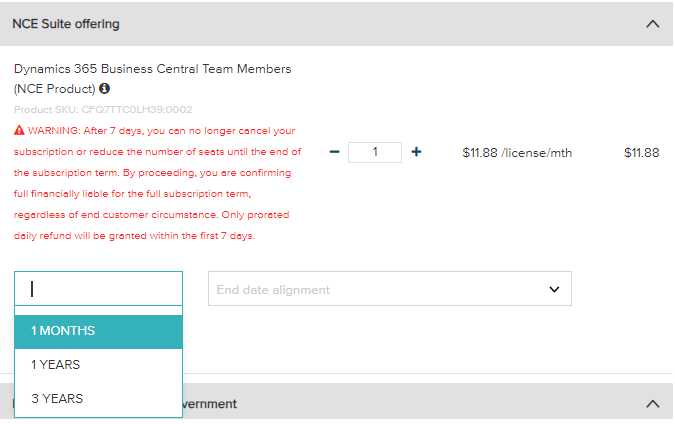Click the $11.88 /license/mth unit price

[517, 153]
